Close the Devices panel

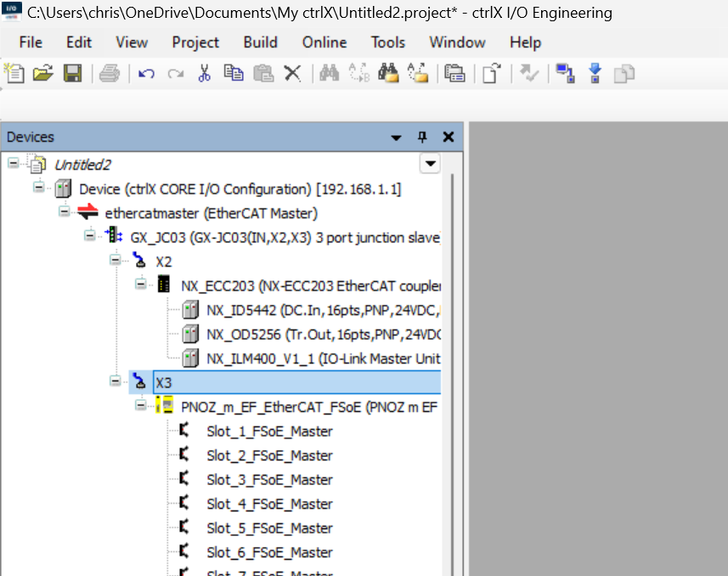[449, 137]
